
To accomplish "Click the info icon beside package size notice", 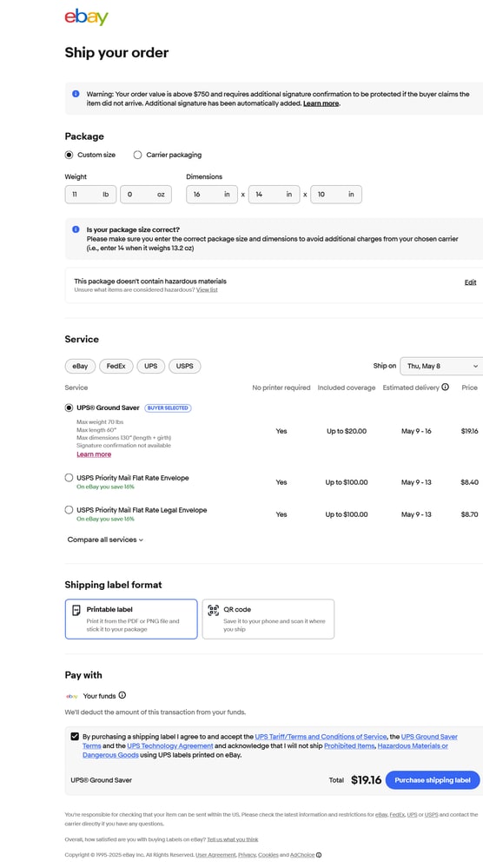I will pyautogui.click(x=76, y=229).
